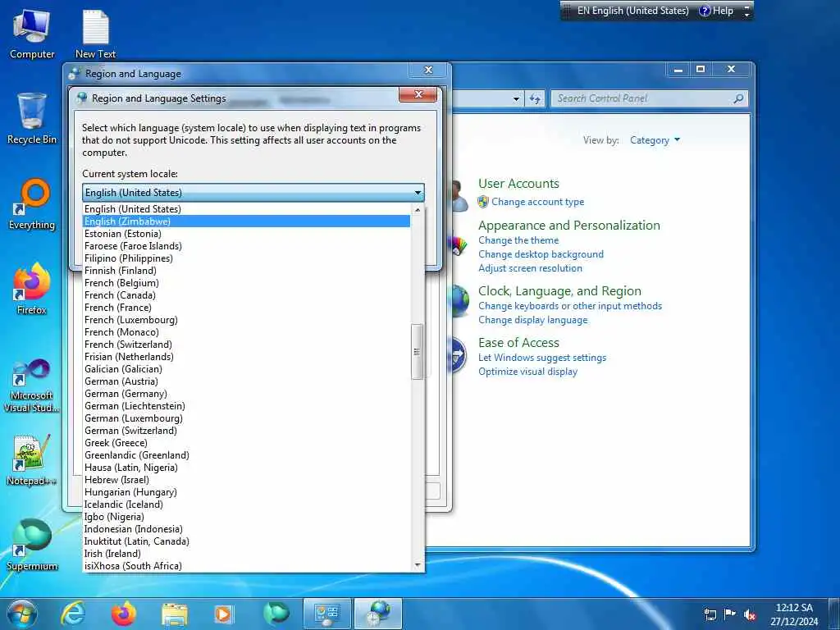
Task: Close the Region and Language Settings dialog
Action: 418,95
